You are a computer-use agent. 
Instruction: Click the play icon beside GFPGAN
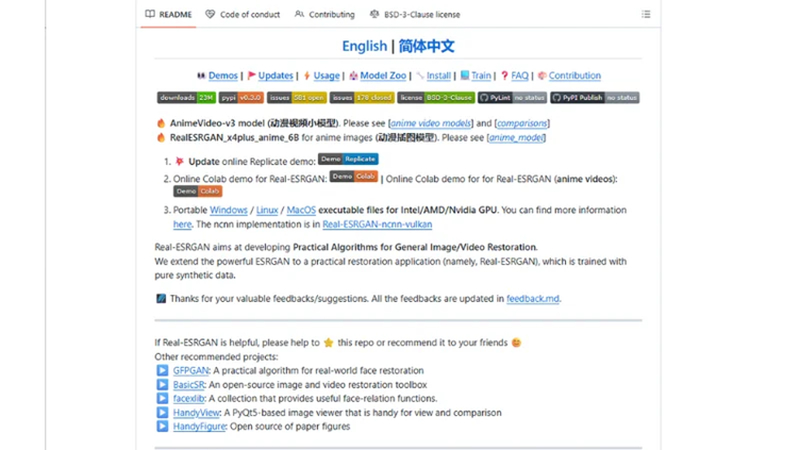click(x=162, y=370)
